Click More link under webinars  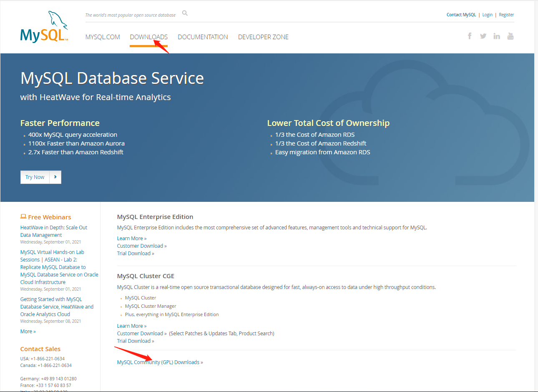click(x=28, y=332)
